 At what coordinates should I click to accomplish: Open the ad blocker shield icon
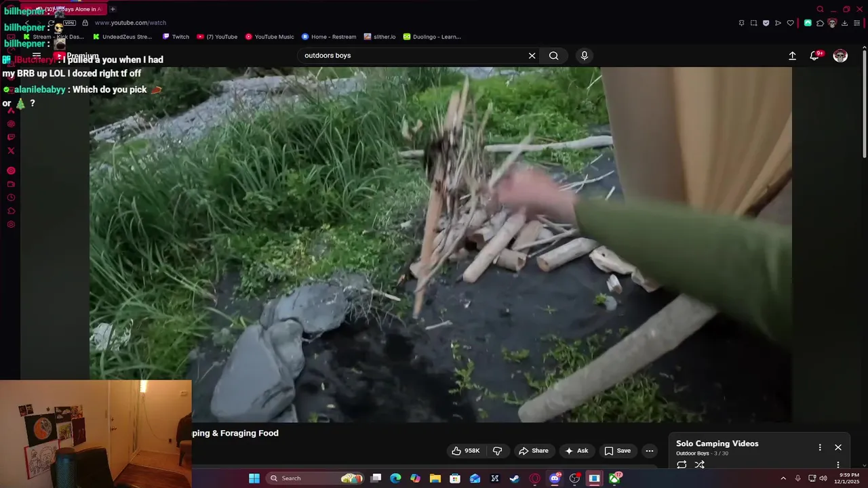(766, 23)
